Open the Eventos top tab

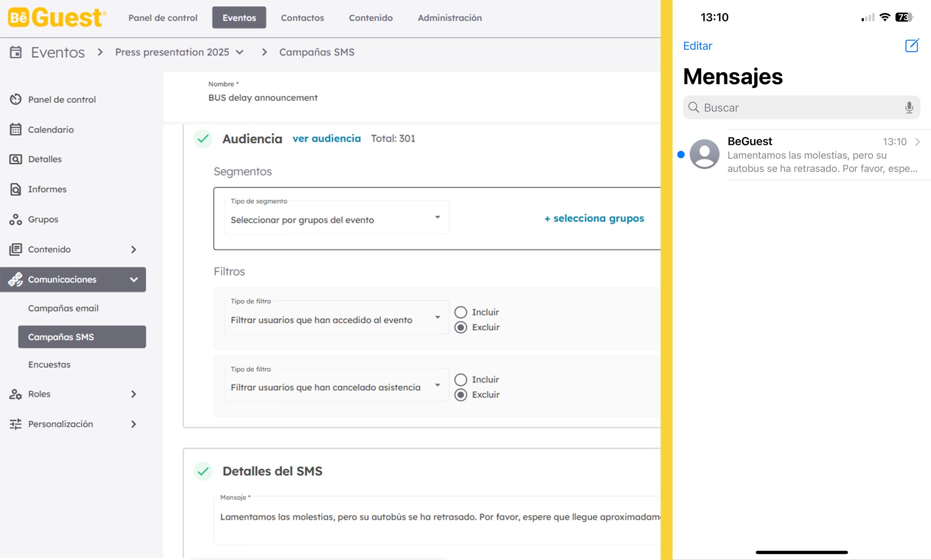(x=239, y=18)
